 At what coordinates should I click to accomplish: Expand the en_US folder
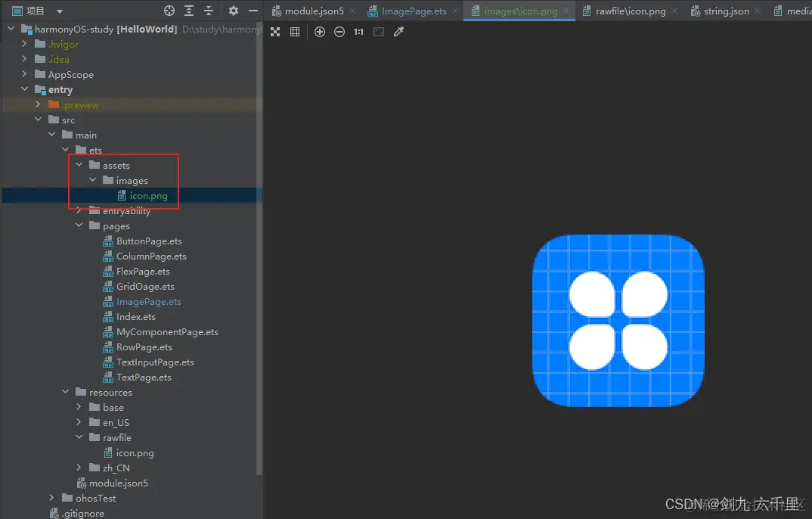coord(79,422)
